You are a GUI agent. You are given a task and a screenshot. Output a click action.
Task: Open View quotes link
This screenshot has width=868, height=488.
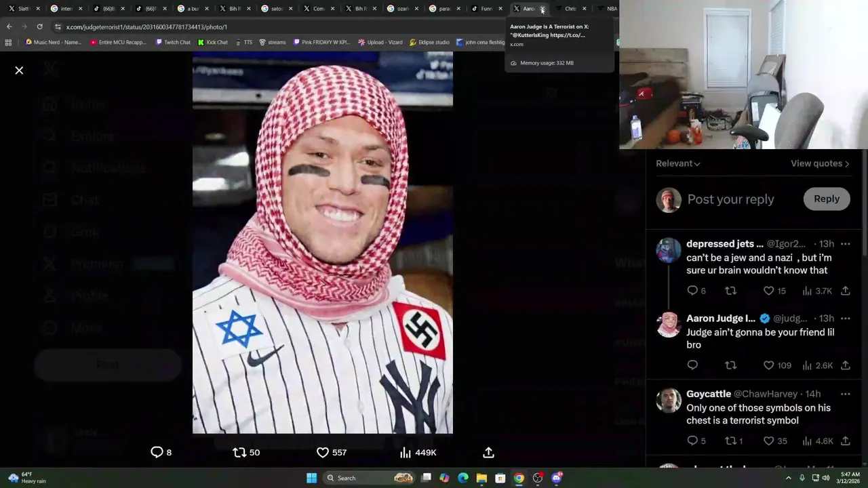pos(820,163)
